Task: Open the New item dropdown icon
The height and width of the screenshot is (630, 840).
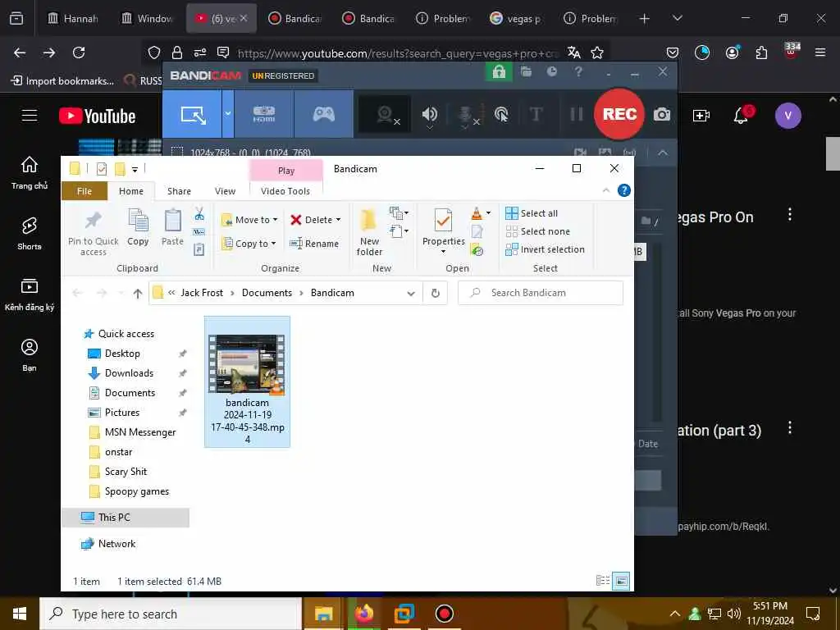Action: coord(399,213)
